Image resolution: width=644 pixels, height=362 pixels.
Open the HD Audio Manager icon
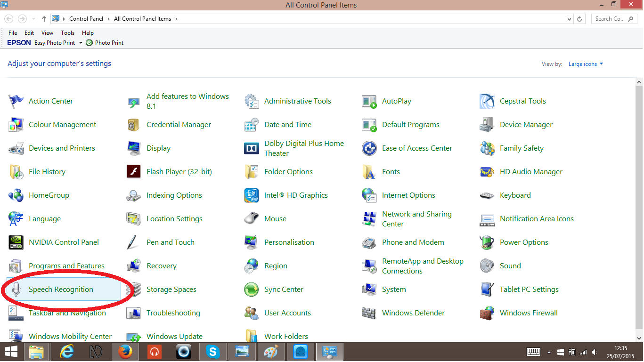(487, 172)
